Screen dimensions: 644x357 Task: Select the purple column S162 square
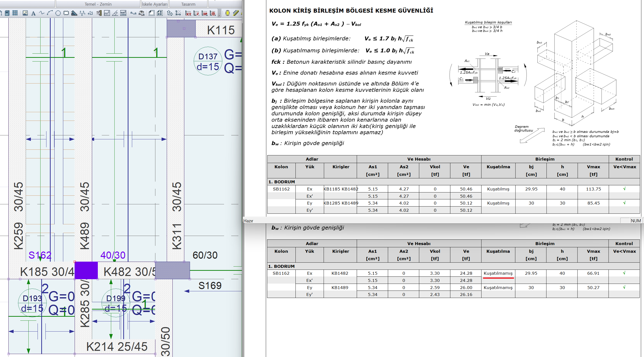click(x=86, y=270)
